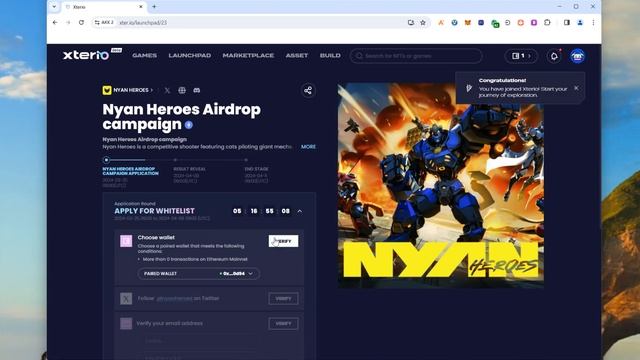
Task: Open the tab search dropdown arrow
Action: (x=54, y=7)
